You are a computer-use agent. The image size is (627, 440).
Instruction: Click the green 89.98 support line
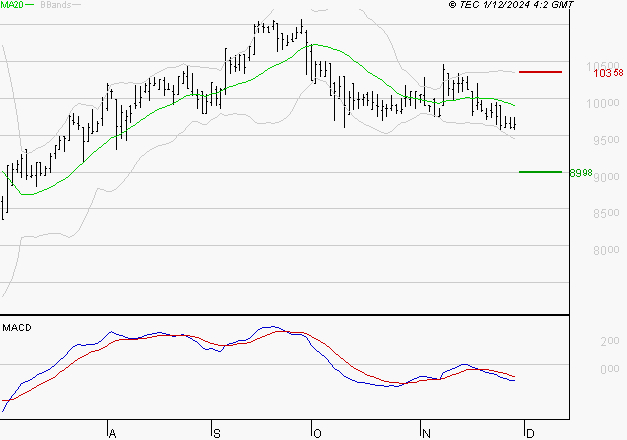540,172
